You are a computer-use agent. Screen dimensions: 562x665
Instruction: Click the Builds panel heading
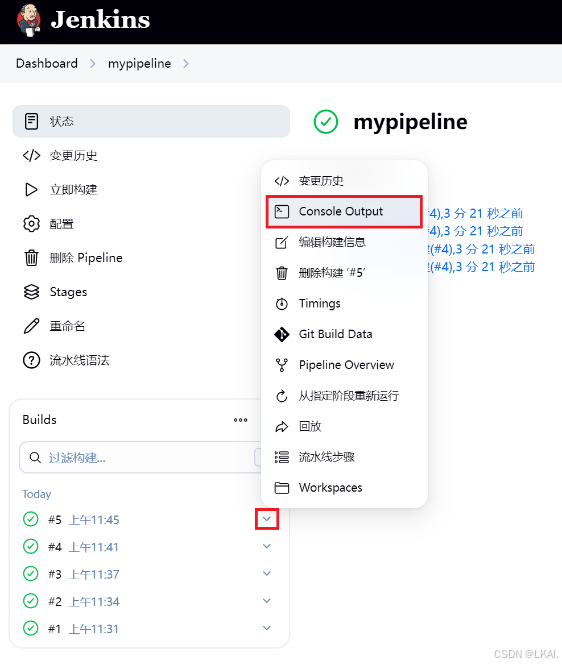point(39,420)
